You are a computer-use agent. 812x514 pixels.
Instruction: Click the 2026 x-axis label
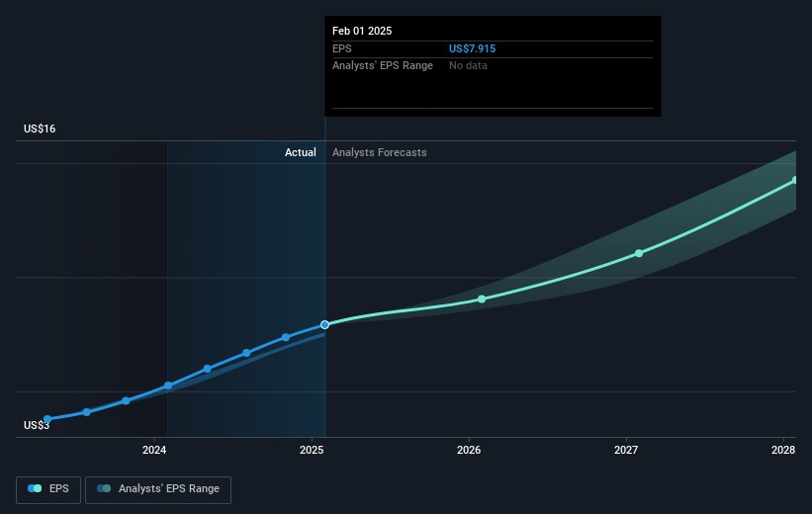469,452
